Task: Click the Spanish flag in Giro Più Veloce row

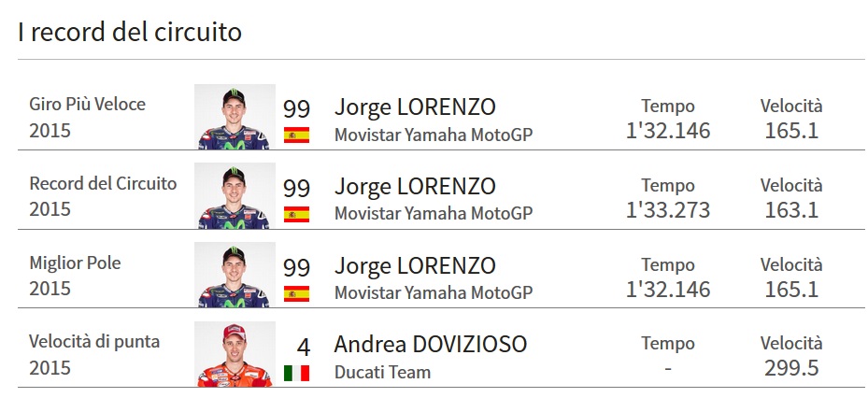Action: [x=296, y=135]
